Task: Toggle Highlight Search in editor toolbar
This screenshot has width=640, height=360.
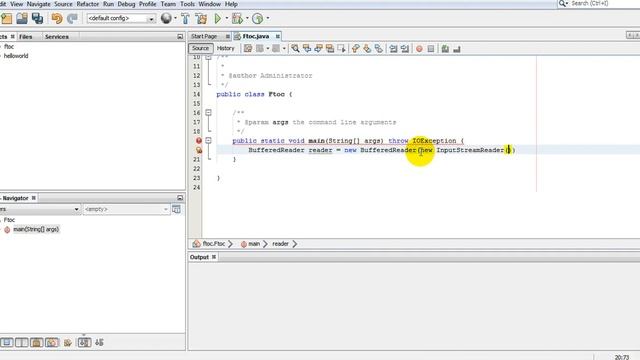Action: pos(330,49)
